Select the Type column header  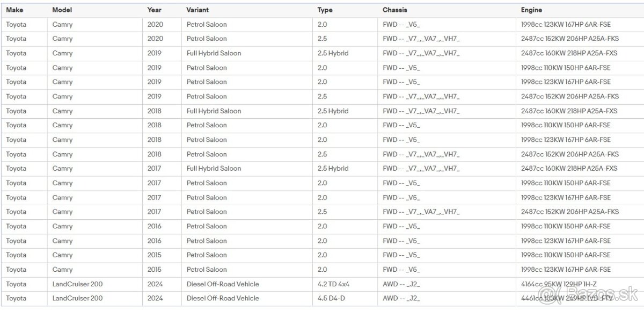click(325, 10)
